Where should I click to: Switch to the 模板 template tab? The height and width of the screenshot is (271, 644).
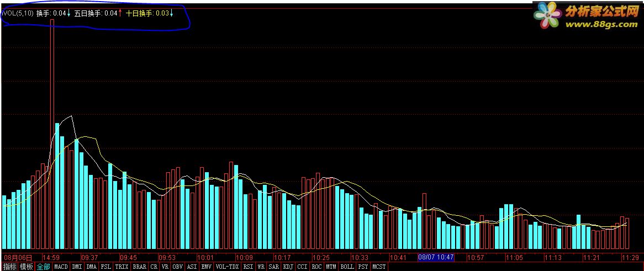pos(27,267)
